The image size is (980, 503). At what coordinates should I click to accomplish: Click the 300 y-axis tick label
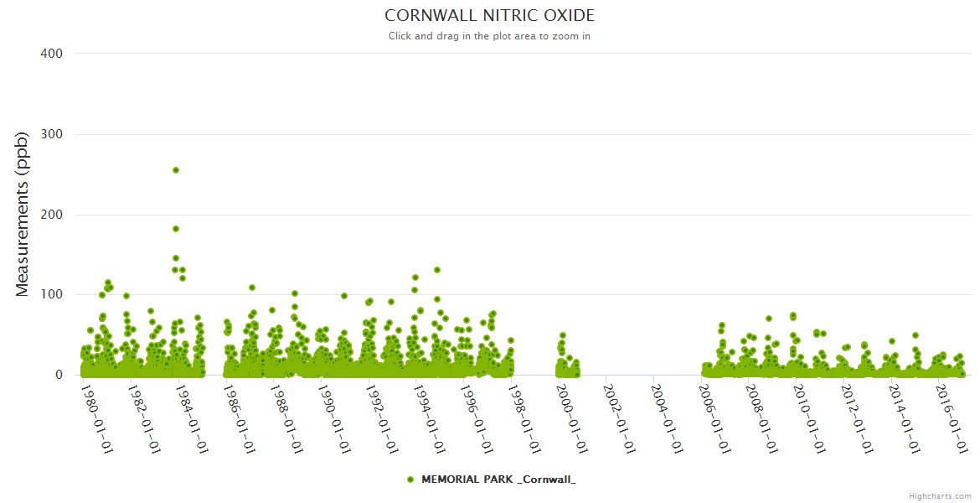52,134
